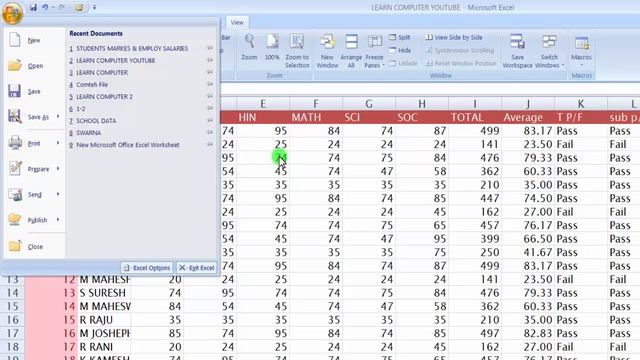Choose New in the Office menu
This screenshot has width=640, height=360.
click(x=33, y=40)
